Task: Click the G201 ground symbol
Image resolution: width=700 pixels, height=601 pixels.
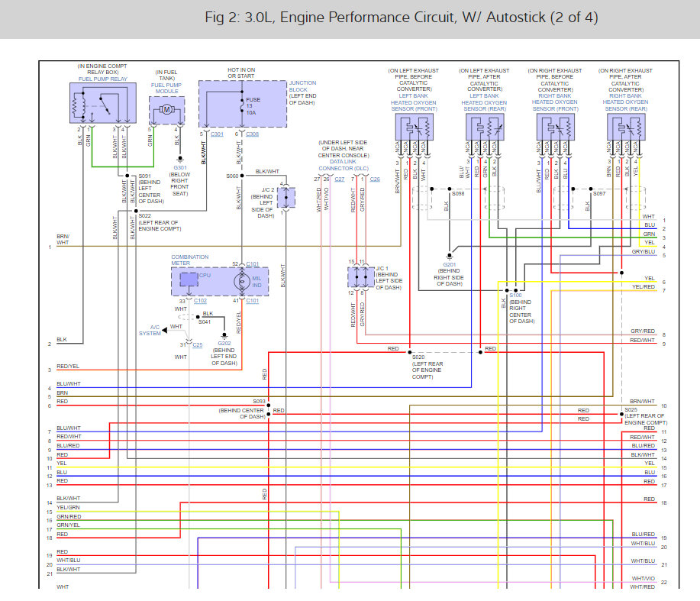Action: [x=450, y=257]
